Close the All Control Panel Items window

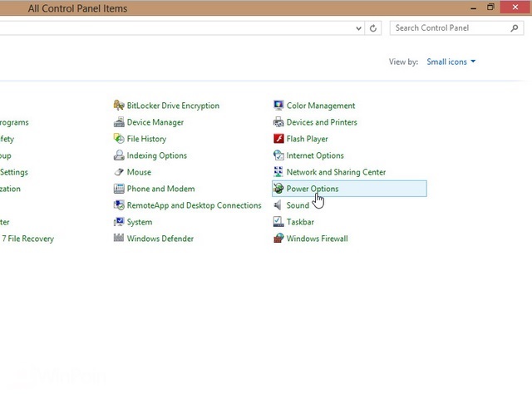(x=515, y=7)
